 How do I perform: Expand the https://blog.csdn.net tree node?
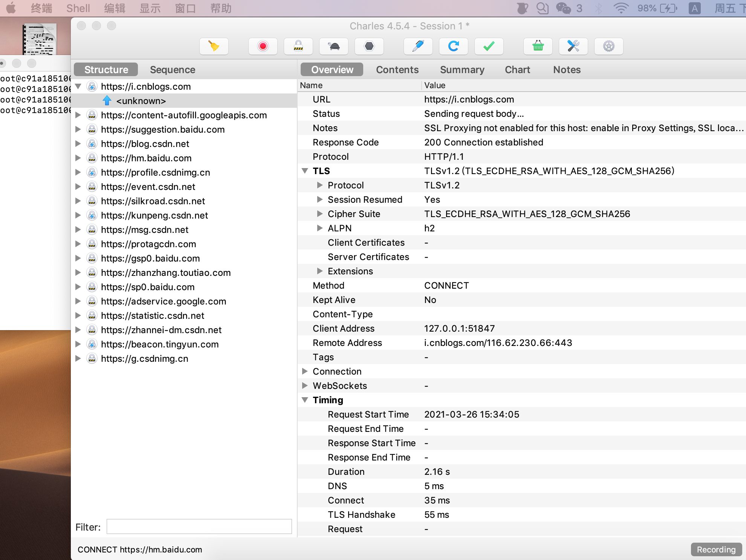coord(78,144)
